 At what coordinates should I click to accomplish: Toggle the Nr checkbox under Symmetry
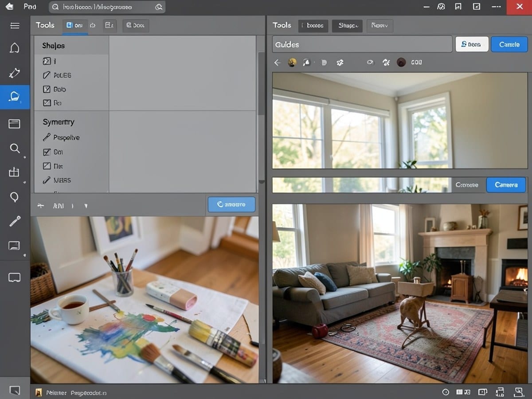(47, 166)
